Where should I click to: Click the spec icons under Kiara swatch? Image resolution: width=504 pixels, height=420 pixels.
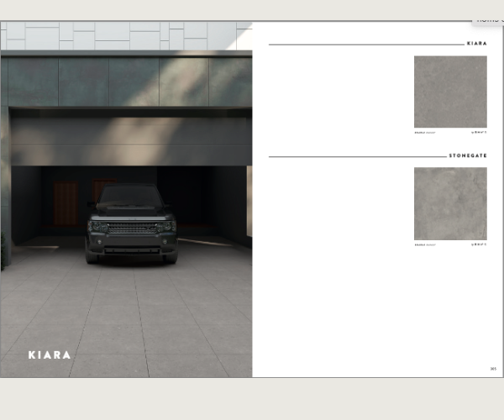pyautogui.click(x=479, y=133)
